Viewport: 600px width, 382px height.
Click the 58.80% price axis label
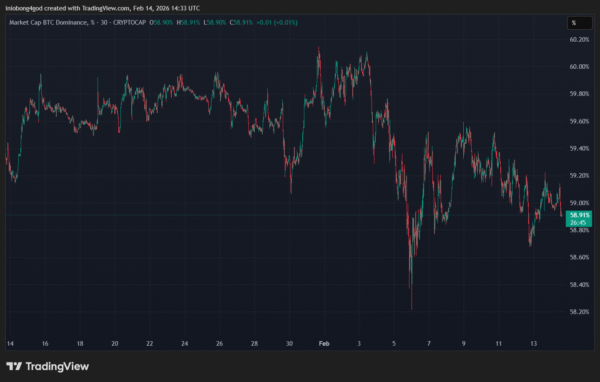click(579, 230)
